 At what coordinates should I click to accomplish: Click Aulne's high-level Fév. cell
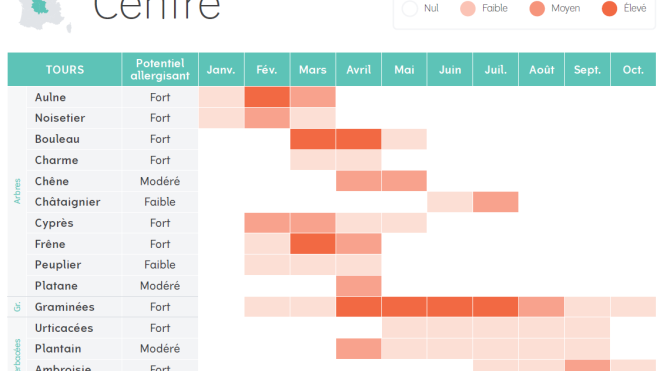tap(267, 97)
